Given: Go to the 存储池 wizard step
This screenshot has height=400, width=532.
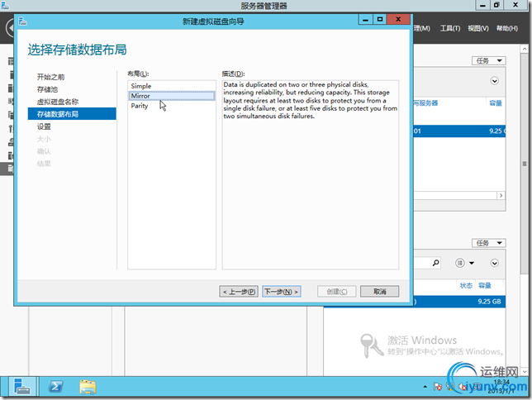Looking at the screenshot, I should [x=47, y=89].
